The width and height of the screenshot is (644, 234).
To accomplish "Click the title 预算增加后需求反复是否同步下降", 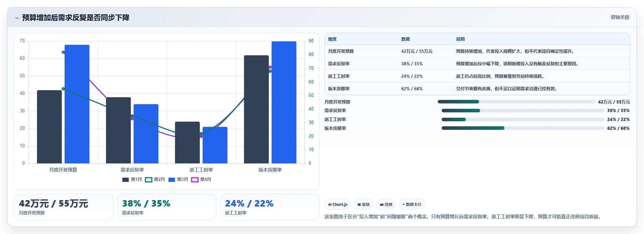I will click(x=76, y=17).
